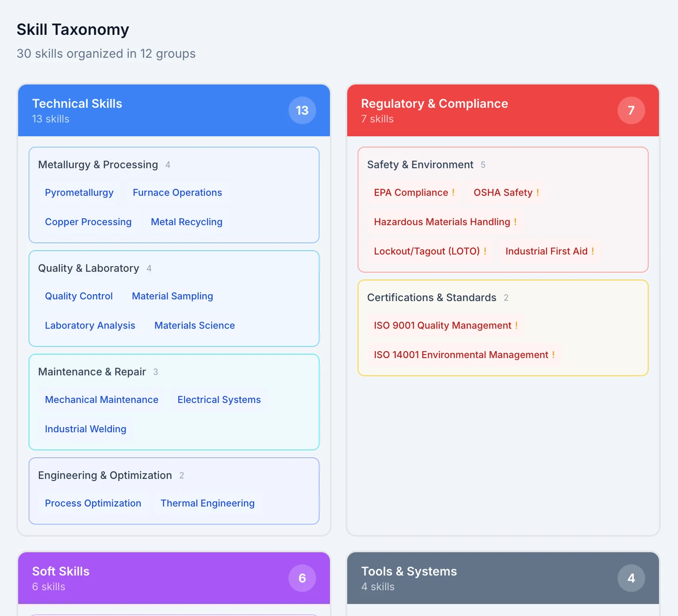Click the Copper Processing skill tag
Screen dimensions: 678x616
coord(88,222)
